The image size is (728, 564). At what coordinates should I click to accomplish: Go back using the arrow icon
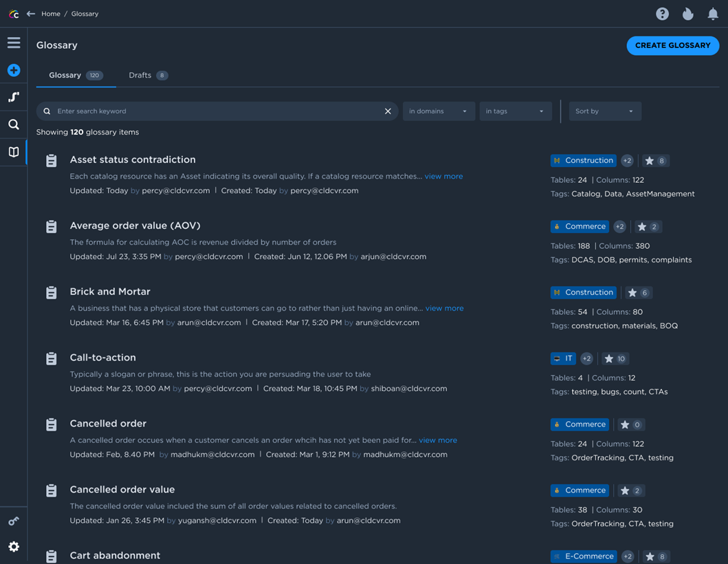coord(31,14)
